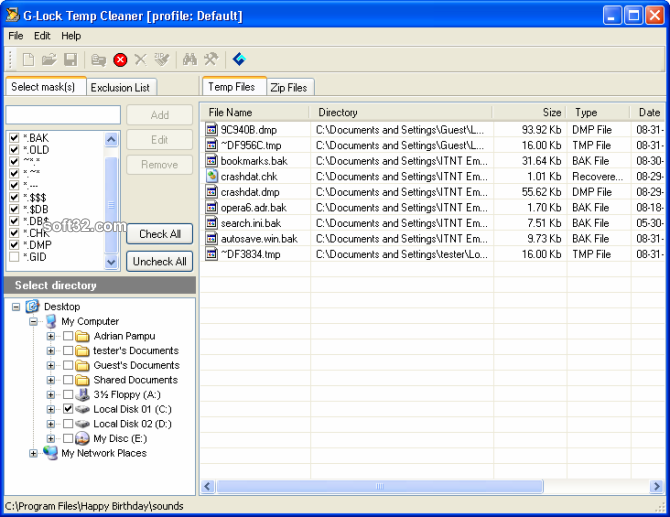
Task: Click the gray X delete toolbar icon
Action: tap(140, 59)
